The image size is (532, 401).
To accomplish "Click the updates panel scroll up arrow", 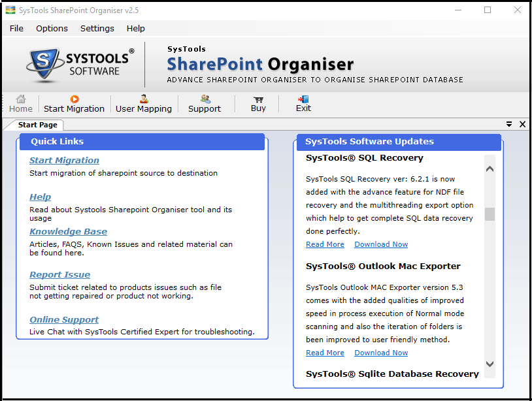I will coord(490,168).
